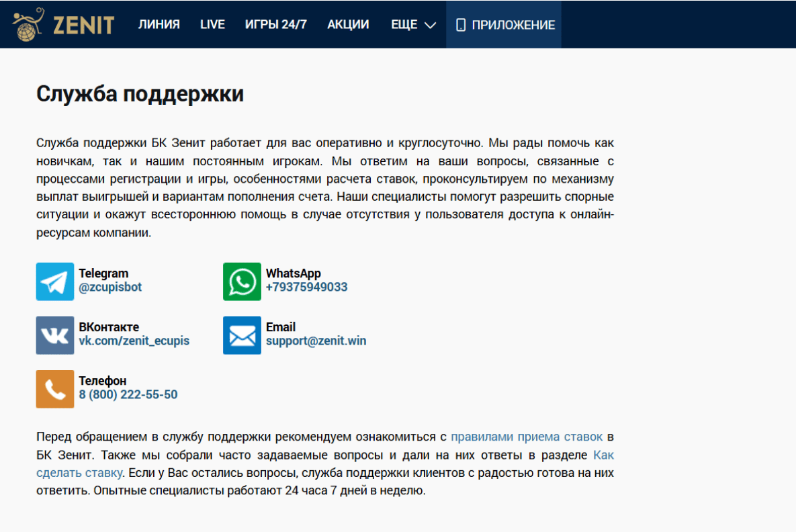Open the Email envelope icon
The height and width of the screenshot is (532, 796).
pyautogui.click(x=241, y=335)
